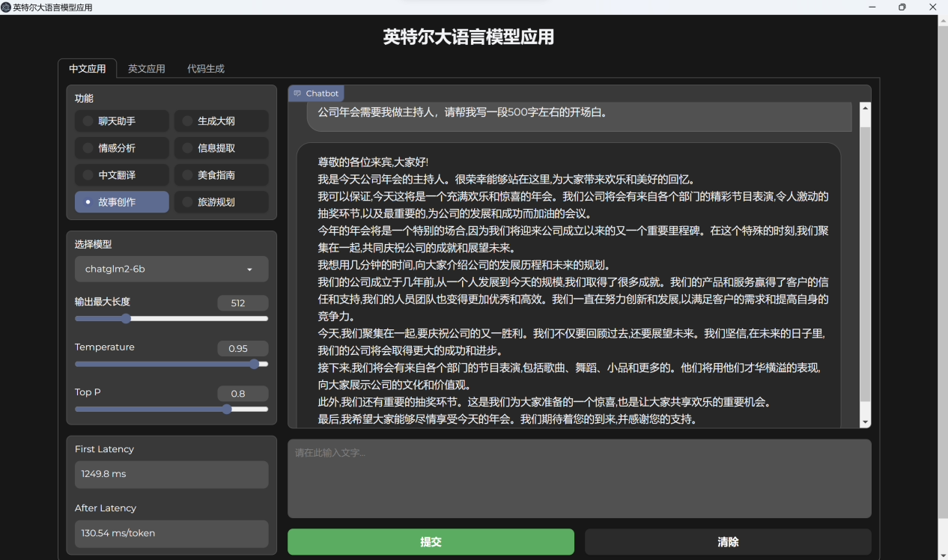
Task: Click the line 尊敬的各位来宾,大家好!
Action: 373,162
